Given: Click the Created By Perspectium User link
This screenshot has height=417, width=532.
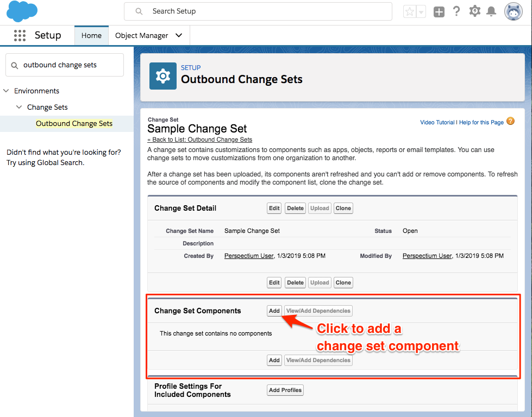Looking at the screenshot, I should coord(249,256).
